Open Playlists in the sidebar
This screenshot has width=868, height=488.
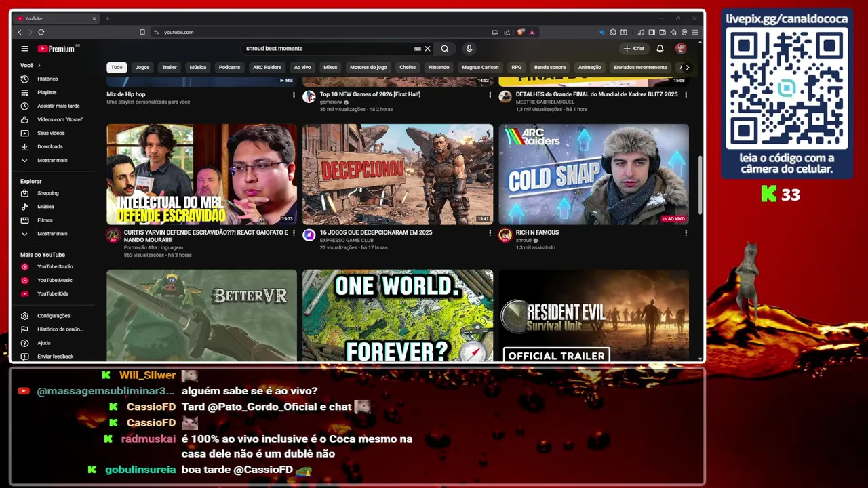[47, 93]
